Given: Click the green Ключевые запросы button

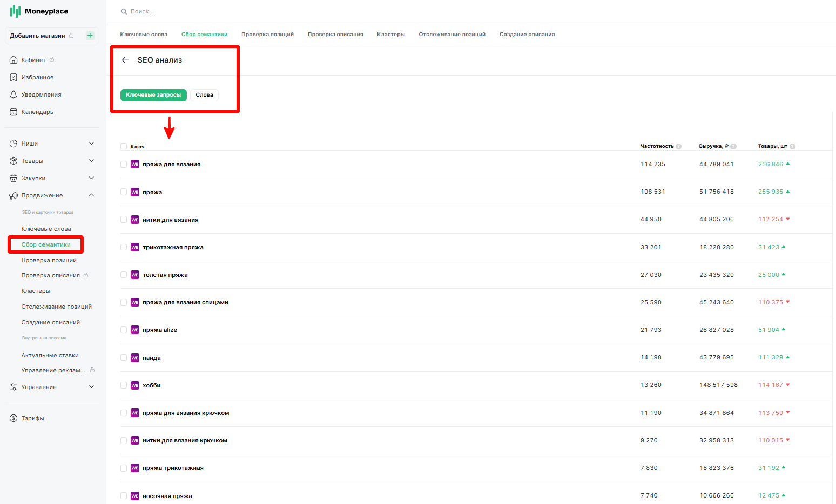Looking at the screenshot, I should (153, 95).
